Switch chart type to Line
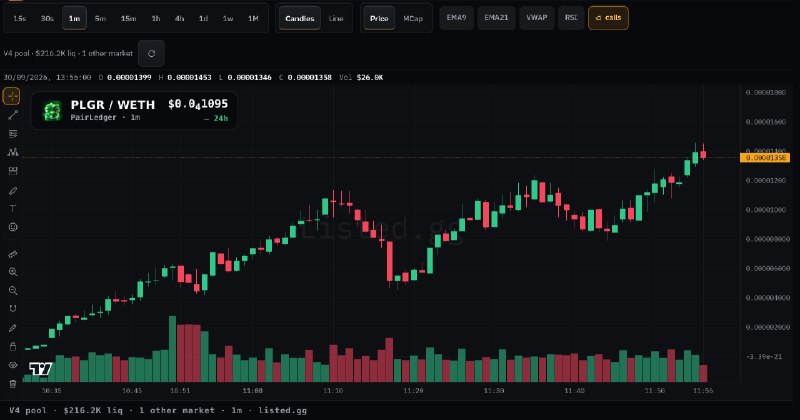Screen dimensions: 800x420 click(x=336, y=18)
